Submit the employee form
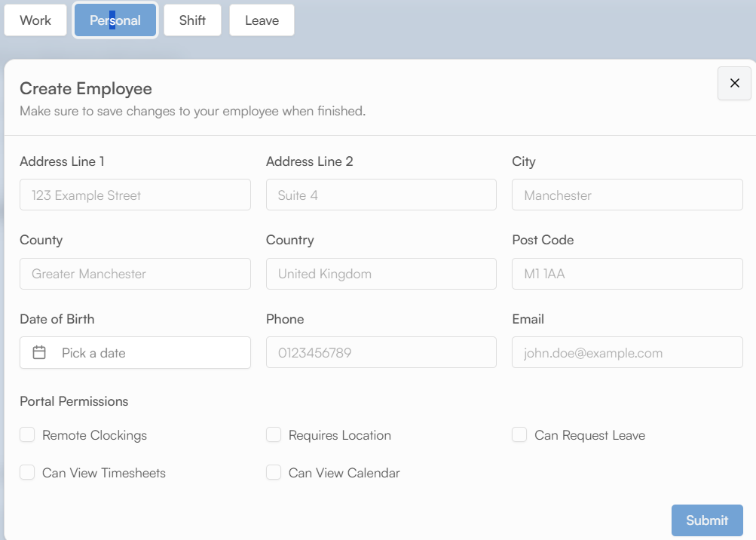Viewport: 756px width, 540px height. click(x=707, y=520)
